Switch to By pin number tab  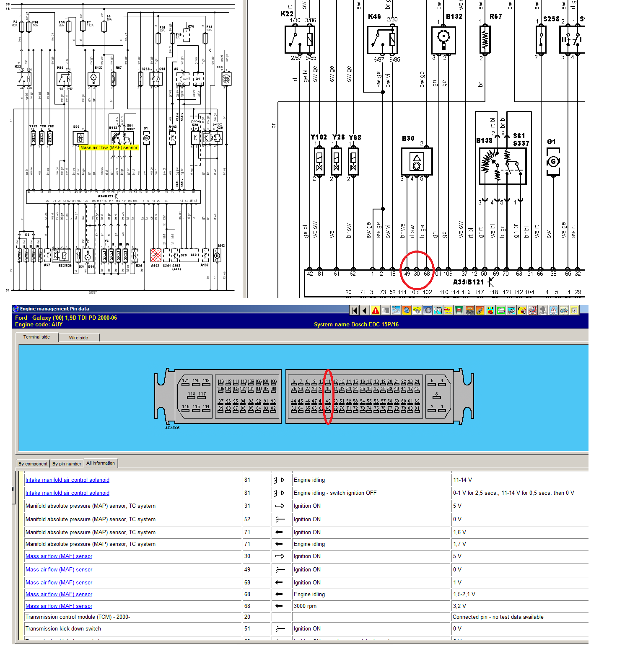coord(67,464)
